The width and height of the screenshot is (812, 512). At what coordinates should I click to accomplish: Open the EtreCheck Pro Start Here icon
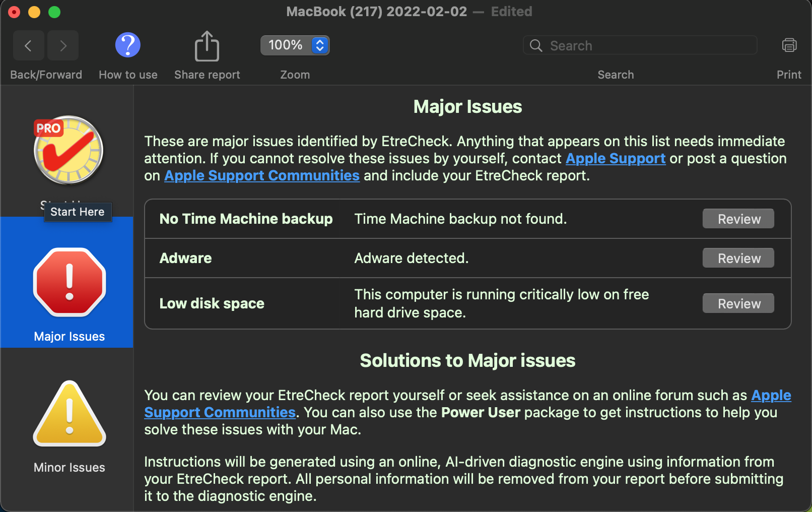(x=69, y=150)
